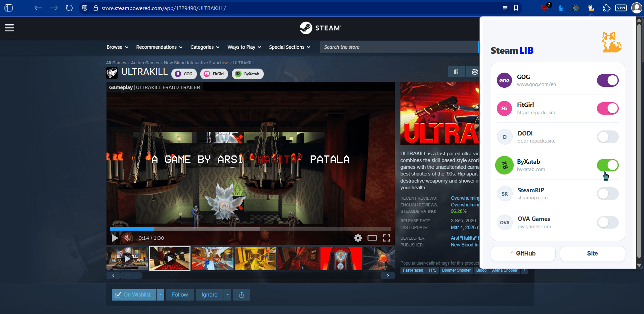Click the SteamDB database icon above the game banner
644x314 pixels.
click(474, 72)
